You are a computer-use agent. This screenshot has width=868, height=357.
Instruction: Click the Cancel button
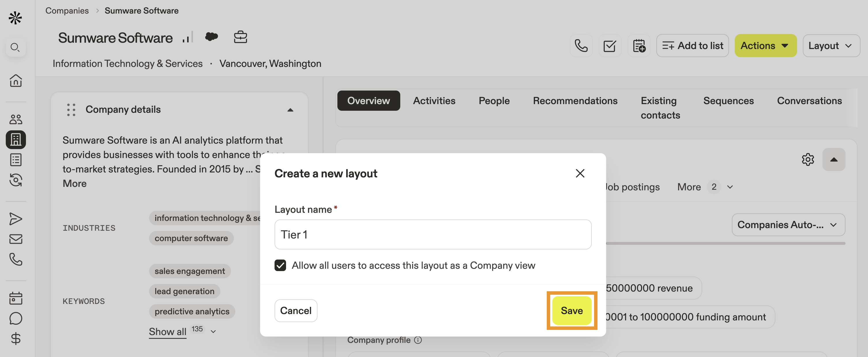tap(296, 311)
